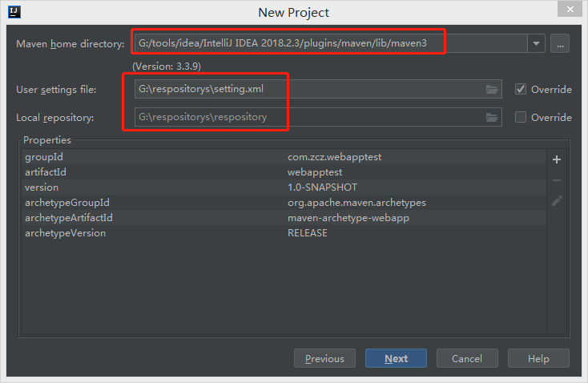Browse for Maven home directory with ellipsis button
The height and width of the screenshot is (383, 588).
[560, 43]
